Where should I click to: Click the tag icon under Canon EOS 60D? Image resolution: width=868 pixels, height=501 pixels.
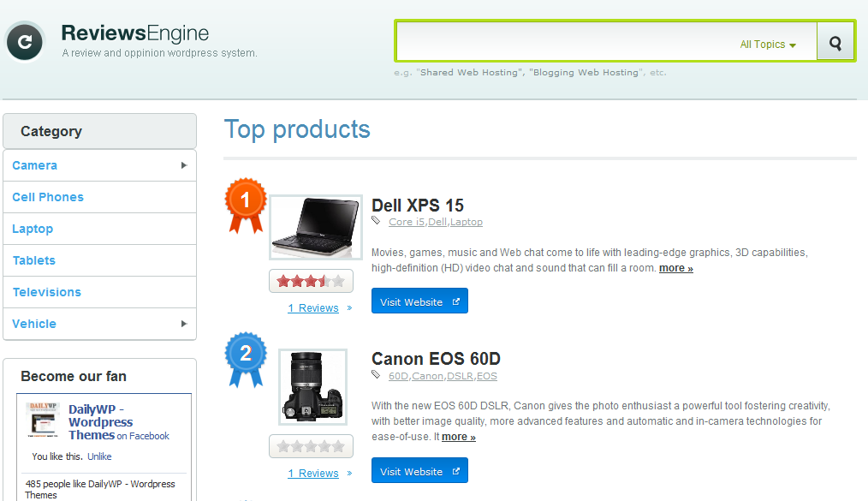tap(376, 375)
